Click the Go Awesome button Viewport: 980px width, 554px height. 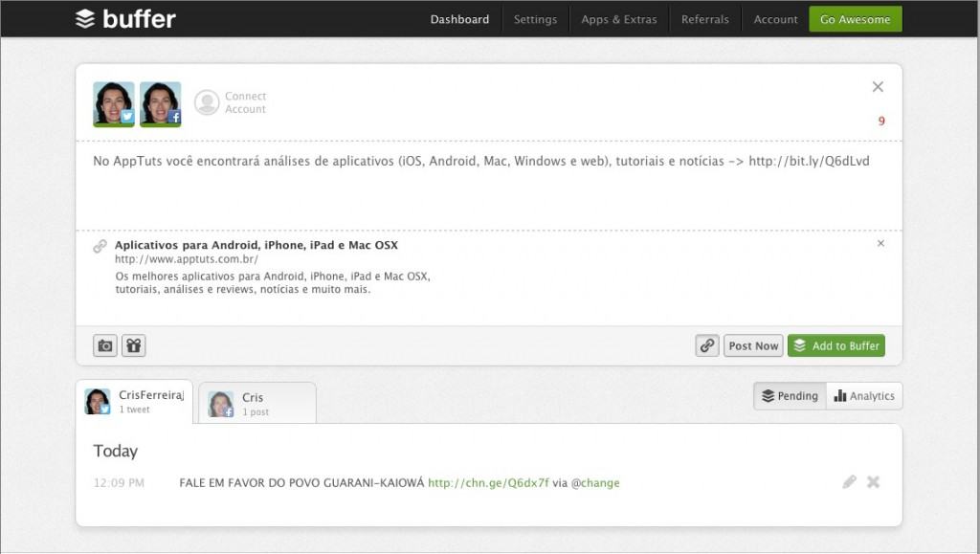pyautogui.click(x=855, y=19)
